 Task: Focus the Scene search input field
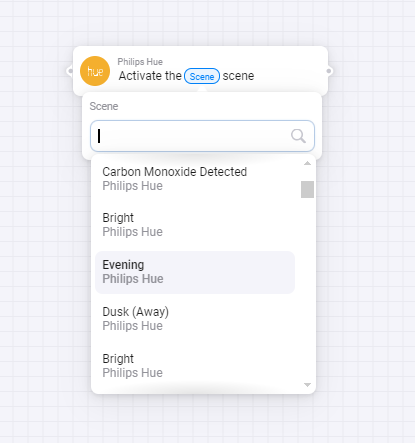202,136
